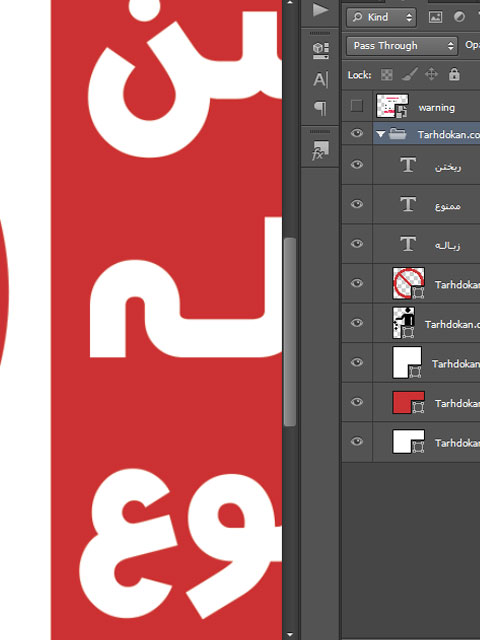Open the Pass Through blend mode dropdown
Screen dimensions: 480x640
pos(401,46)
